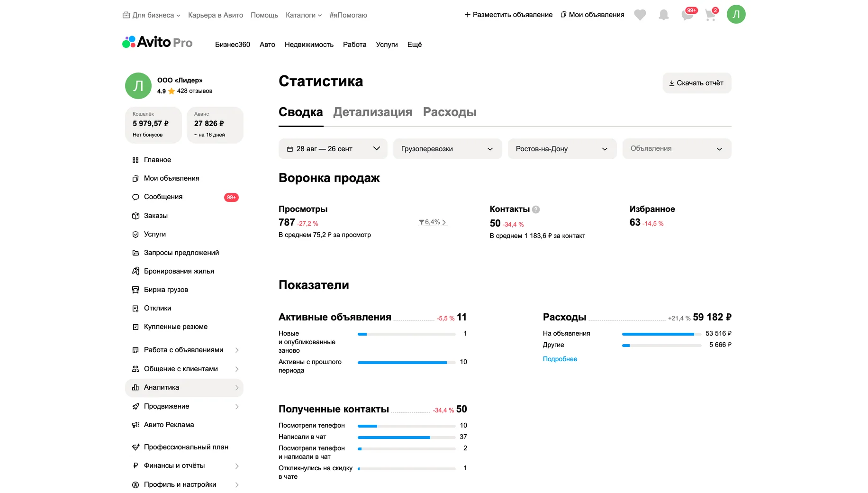Open Грузоперевозки category dropdown

448,149
